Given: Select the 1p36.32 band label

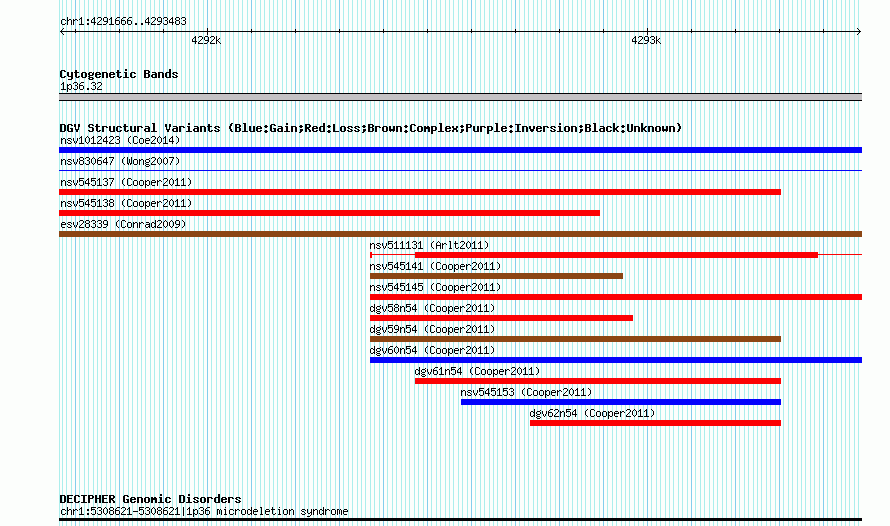Looking at the screenshot, I should 81,86.
